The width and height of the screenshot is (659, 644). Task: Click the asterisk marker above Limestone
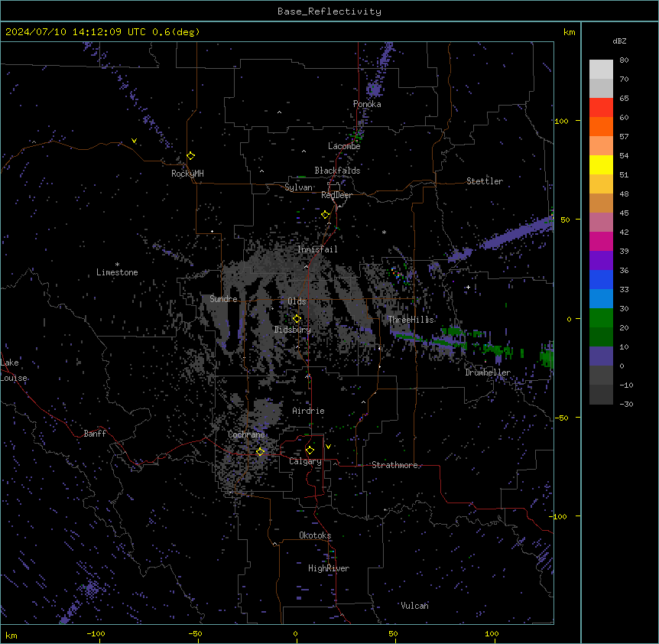(x=117, y=265)
